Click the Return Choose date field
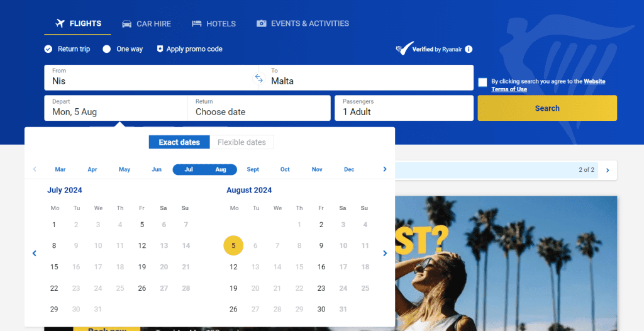Image resolution: width=644 pixels, height=331 pixels. [258, 108]
